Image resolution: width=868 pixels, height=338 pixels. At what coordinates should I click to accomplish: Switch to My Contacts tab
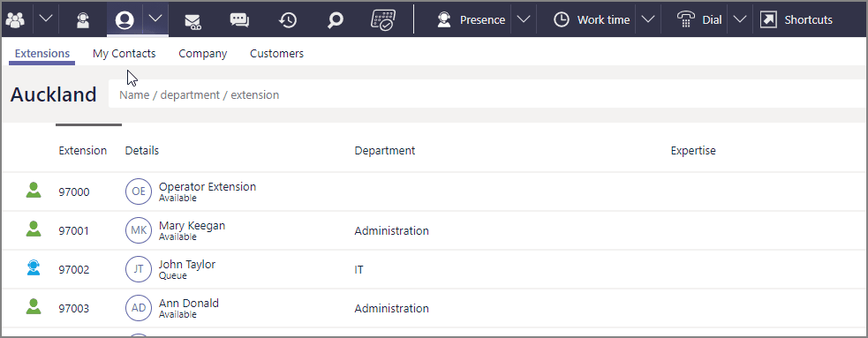pyautogui.click(x=124, y=54)
